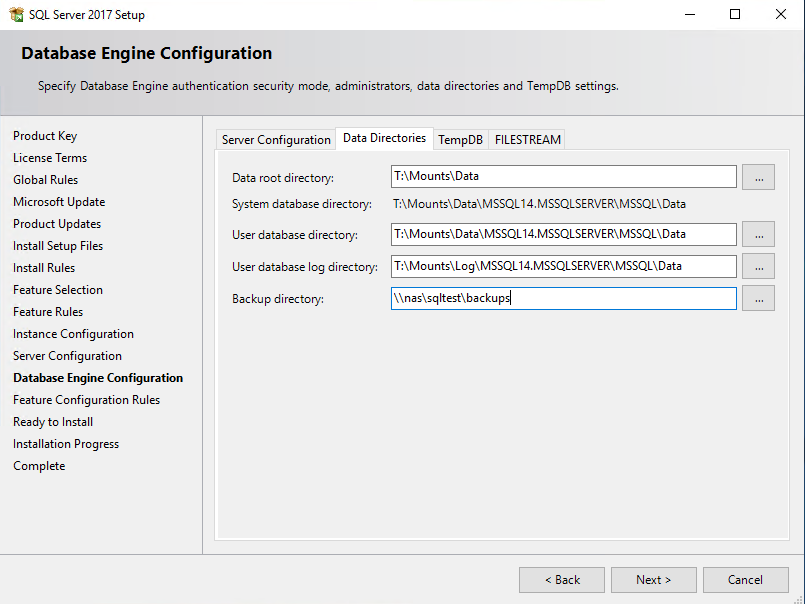Browse for the Data root directory
805x604 pixels.
point(758,177)
